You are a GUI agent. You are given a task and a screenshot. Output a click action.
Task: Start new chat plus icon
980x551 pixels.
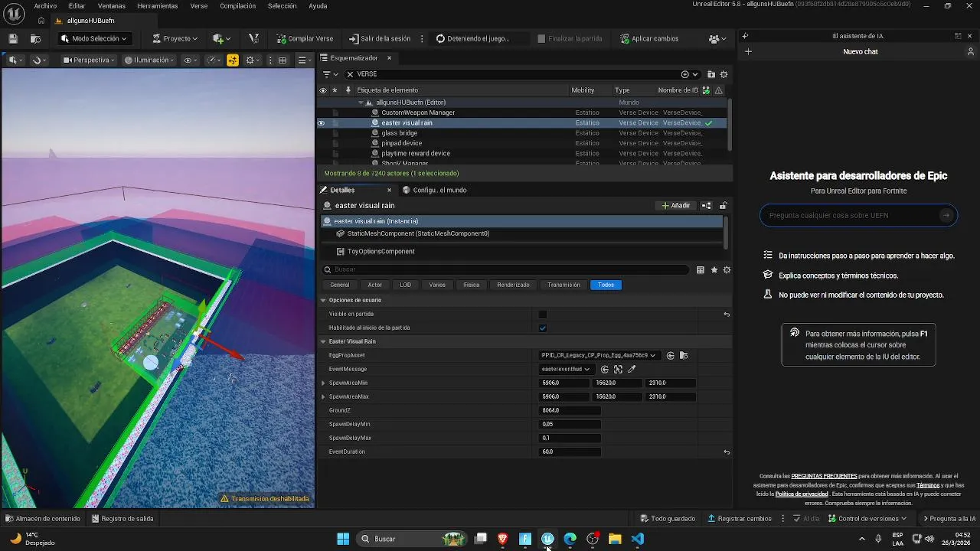[x=748, y=51]
